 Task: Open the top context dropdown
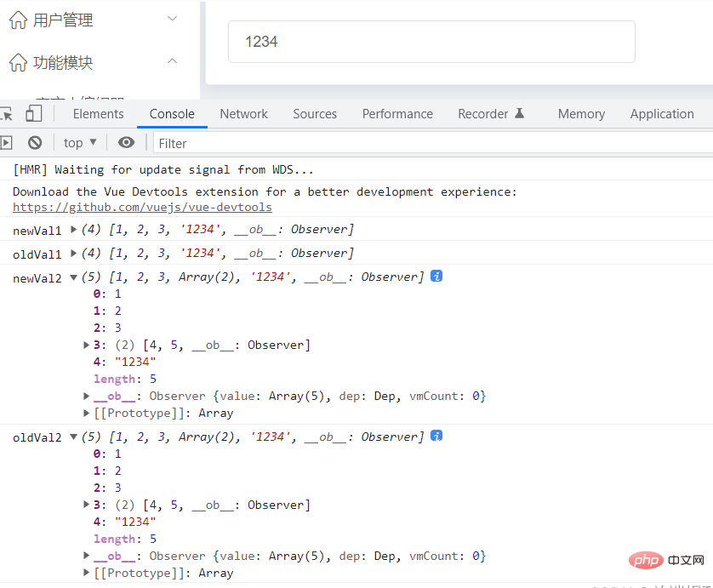tap(80, 143)
